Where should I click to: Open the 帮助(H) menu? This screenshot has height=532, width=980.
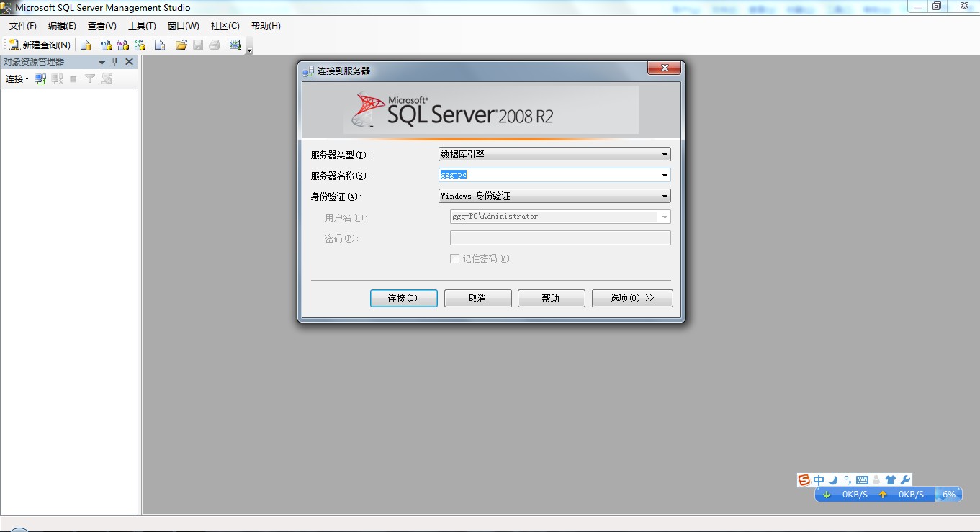[266, 26]
